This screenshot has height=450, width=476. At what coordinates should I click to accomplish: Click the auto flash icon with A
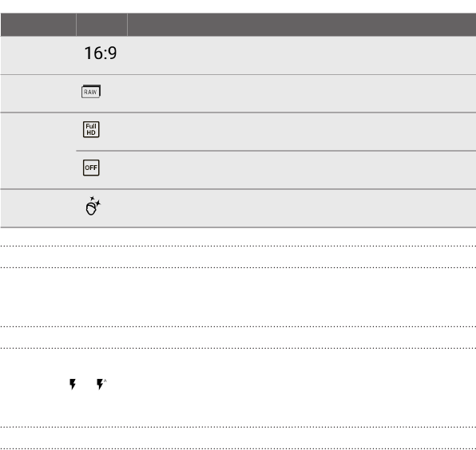click(x=101, y=384)
